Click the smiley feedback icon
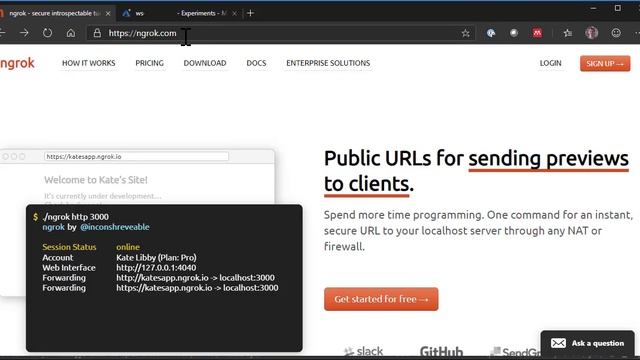This screenshot has height=360, width=640. [x=616, y=33]
